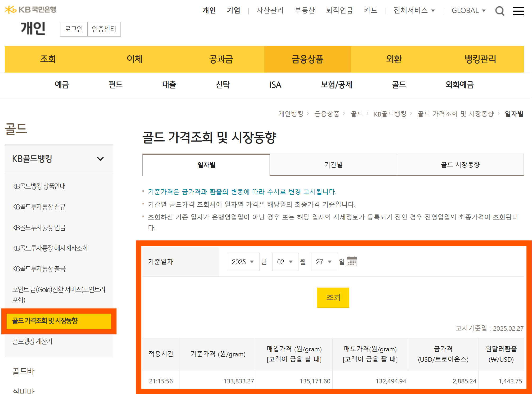This screenshot has width=532, height=394.
Task: Open the year 2025 dropdown
Action: [x=243, y=262]
